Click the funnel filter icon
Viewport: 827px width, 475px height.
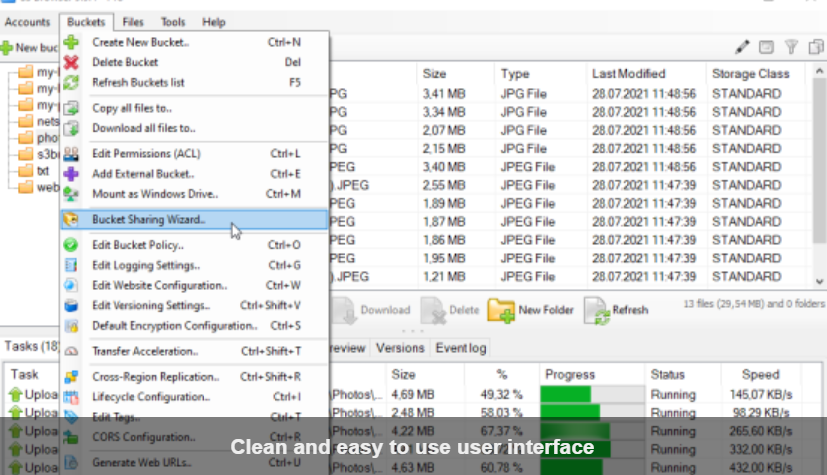pyautogui.click(x=790, y=47)
